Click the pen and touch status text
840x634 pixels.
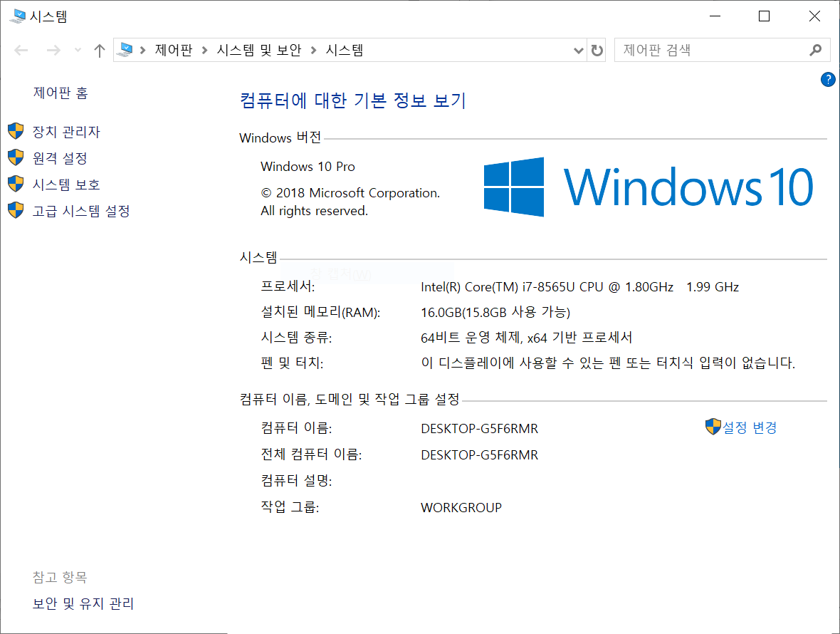coord(607,363)
